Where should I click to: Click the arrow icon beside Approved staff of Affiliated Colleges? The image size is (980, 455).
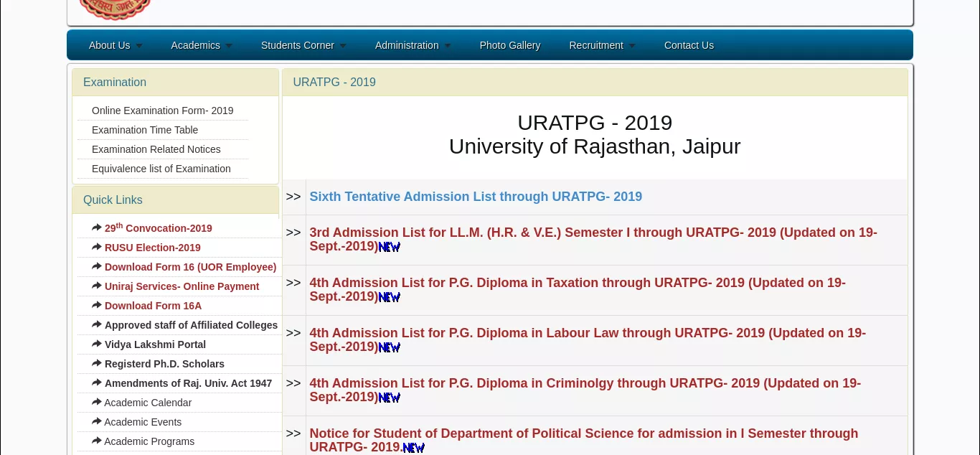coord(97,324)
